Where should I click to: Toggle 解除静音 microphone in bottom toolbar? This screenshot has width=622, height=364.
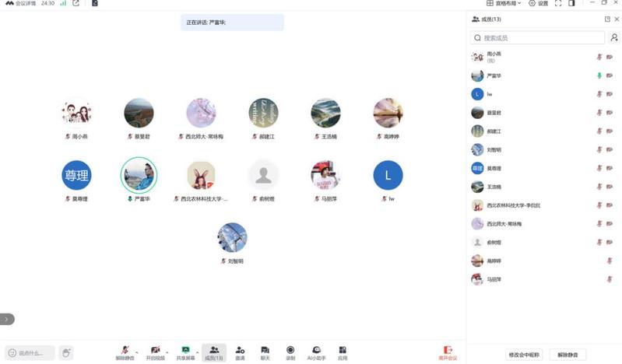(125, 352)
